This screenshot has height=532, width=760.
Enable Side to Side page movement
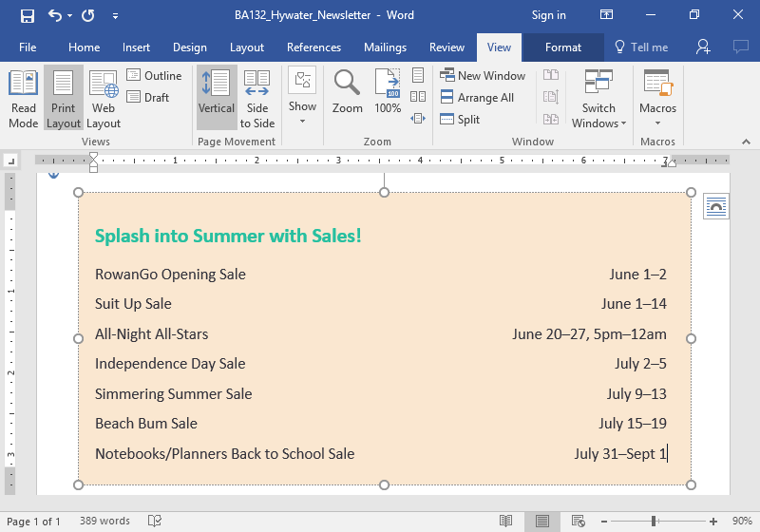pyautogui.click(x=257, y=99)
